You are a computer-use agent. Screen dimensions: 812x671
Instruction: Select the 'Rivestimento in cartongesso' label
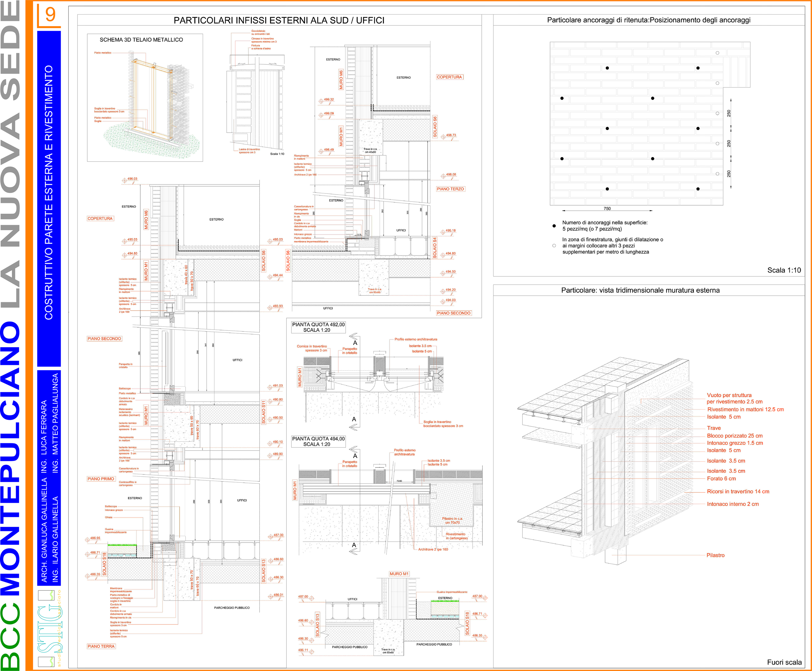[457, 536]
